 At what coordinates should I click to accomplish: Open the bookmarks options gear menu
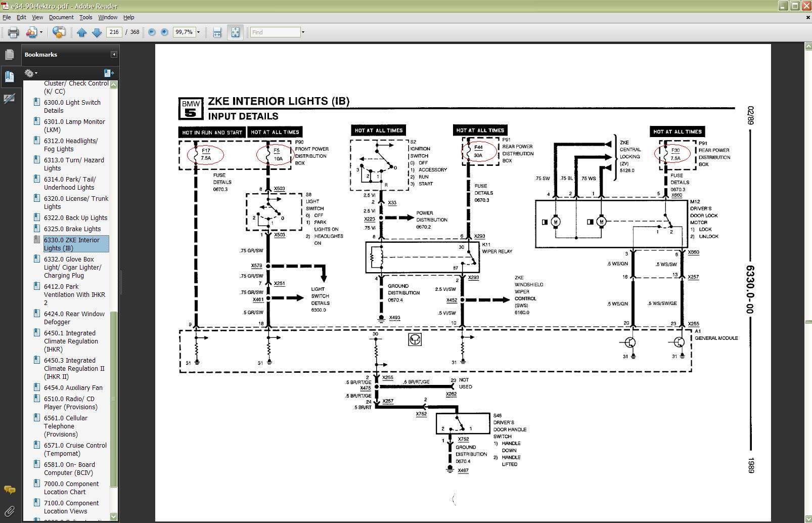[31, 73]
